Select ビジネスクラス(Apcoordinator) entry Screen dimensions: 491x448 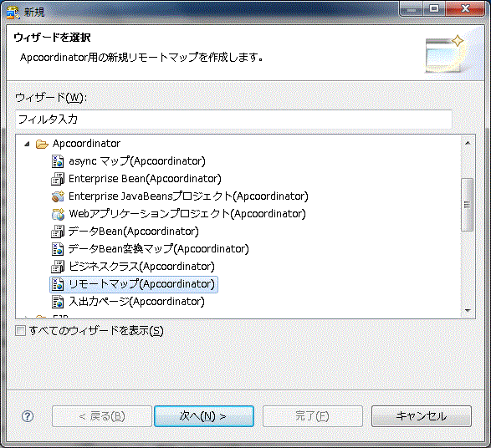click(x=141, y=267)
